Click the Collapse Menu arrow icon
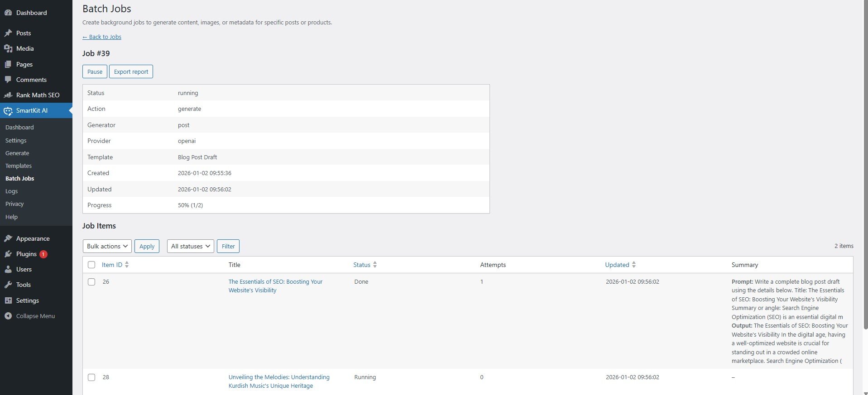The height and width of the screenshot is (395, 868). point(8,316)
